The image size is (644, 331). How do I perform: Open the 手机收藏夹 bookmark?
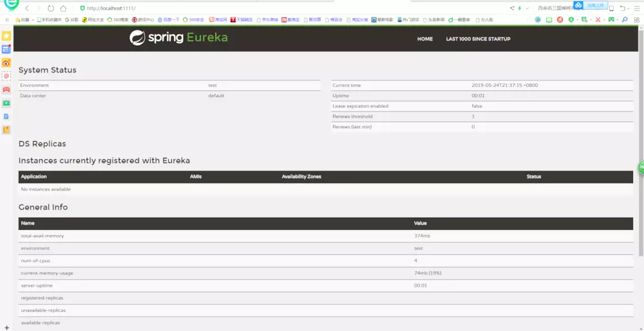[50, 19]
